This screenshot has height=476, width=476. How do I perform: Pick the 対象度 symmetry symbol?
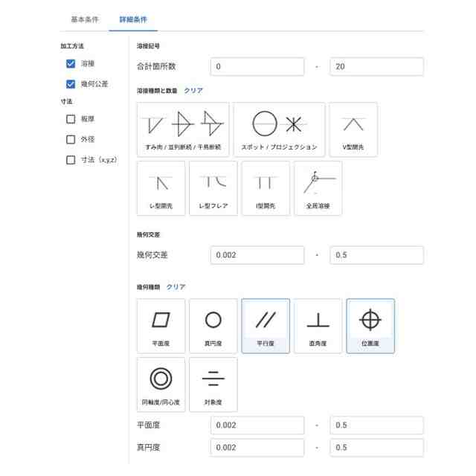click(x=213, y=385)
